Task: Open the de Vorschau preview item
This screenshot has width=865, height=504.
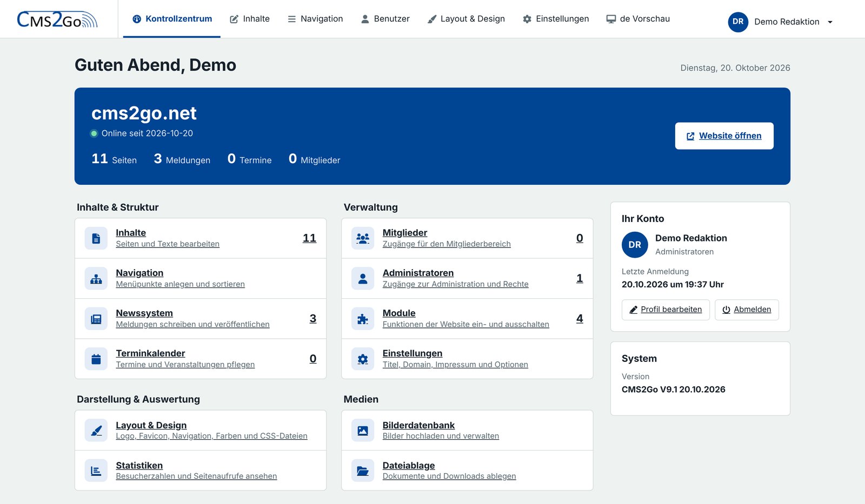Action: pyautogui.click(x=638, y=19)
